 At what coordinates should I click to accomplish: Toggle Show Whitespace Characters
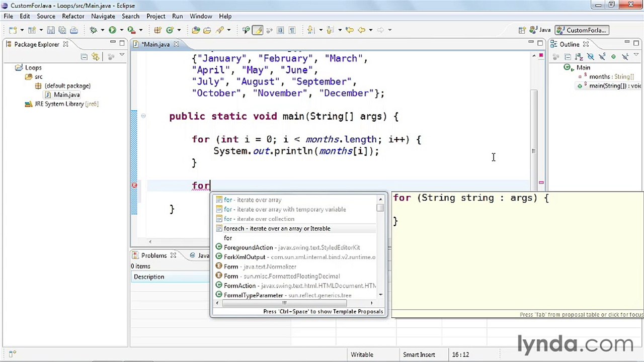[292, 30]
